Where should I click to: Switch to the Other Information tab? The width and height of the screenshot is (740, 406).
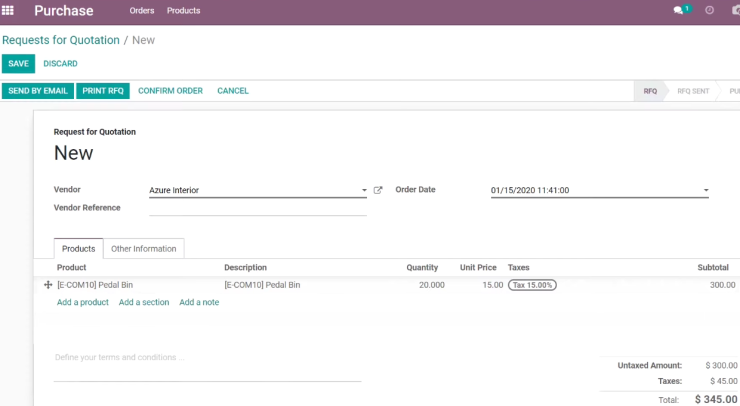click(x=143, y=249)
